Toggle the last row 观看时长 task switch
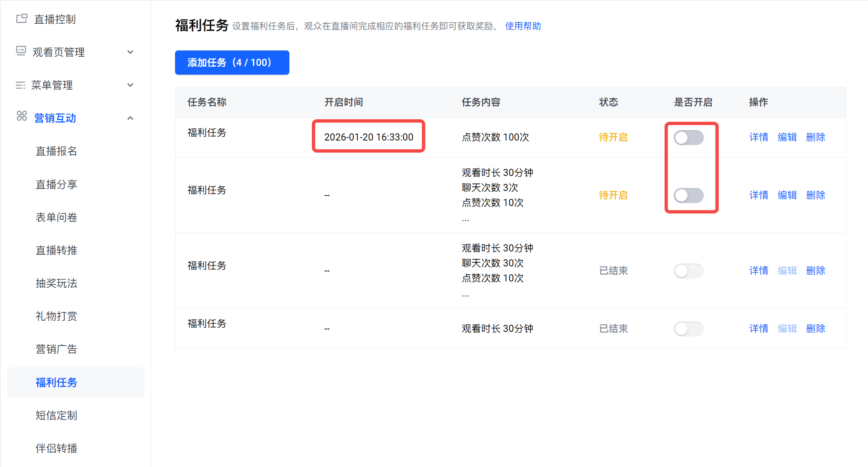The height and width of the screenshot is (467, 868). point(688,329)
